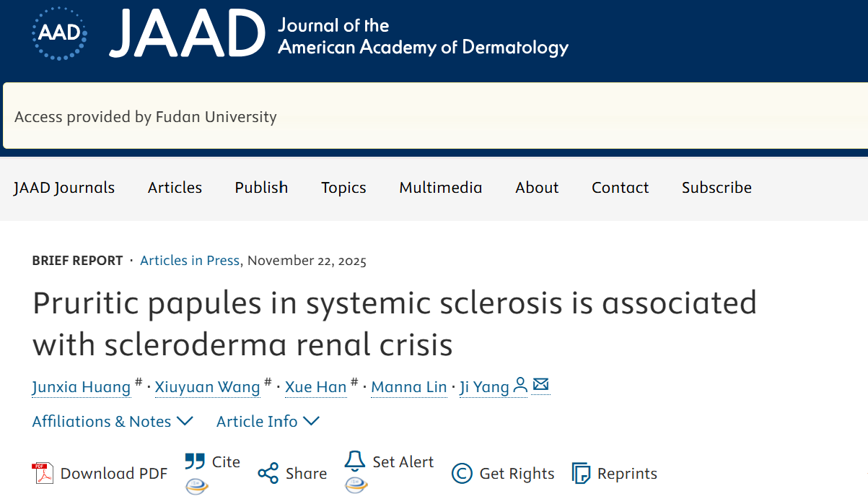
Task: Go to the Multimedia section
Action: (x=440, y=188)
